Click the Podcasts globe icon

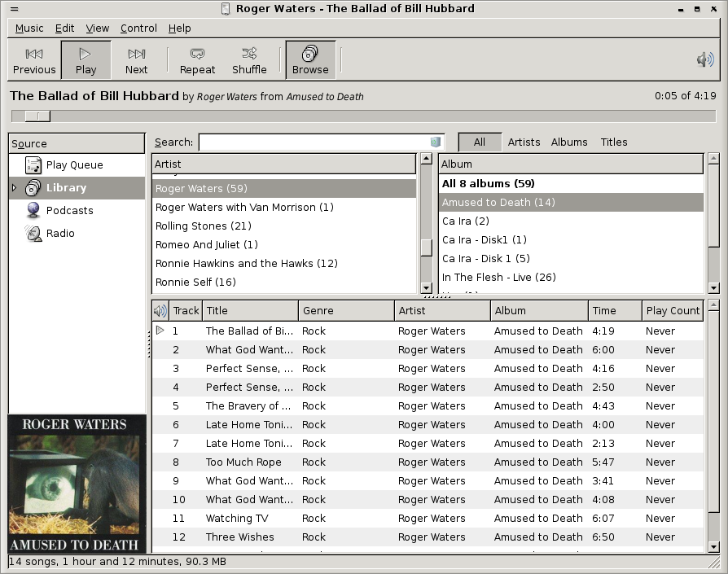(x=33, y=210)
